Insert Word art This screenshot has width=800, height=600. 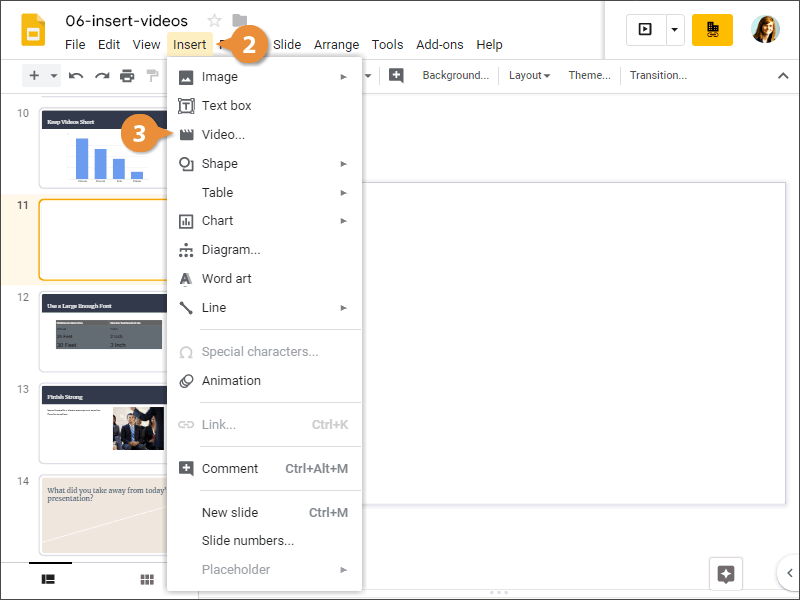click(x=226, y=278)
